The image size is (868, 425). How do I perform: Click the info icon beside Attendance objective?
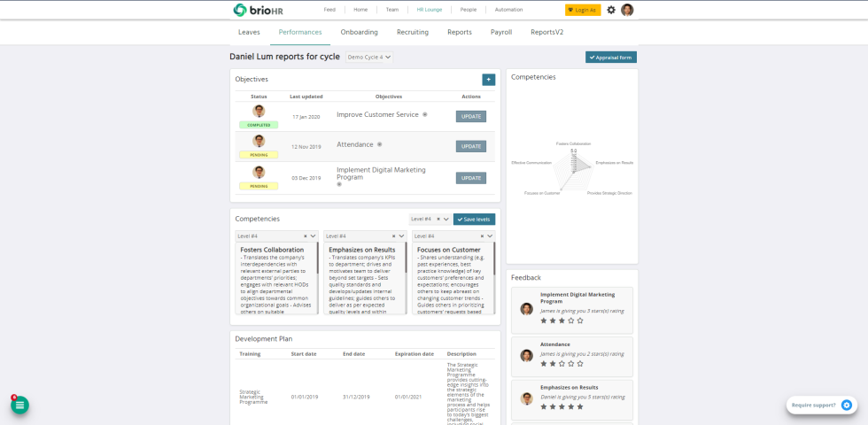point(380,144)
